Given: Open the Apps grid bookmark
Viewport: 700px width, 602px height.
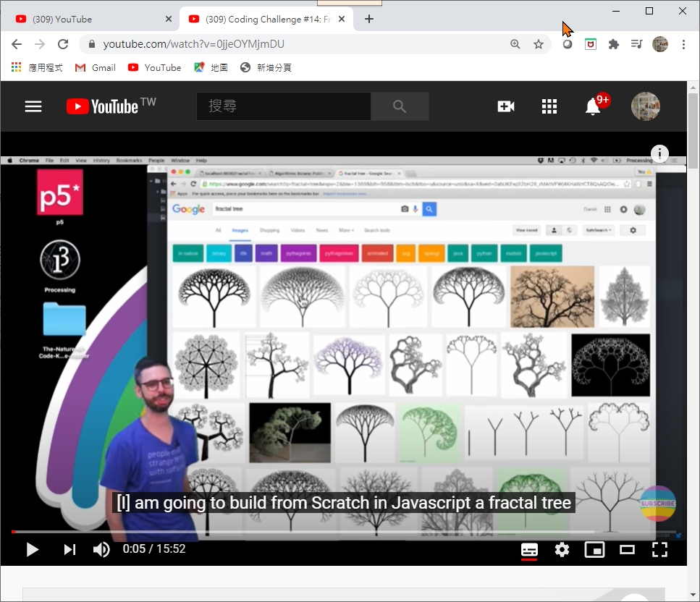Looking at the screenshot, I should pyautogui.click(x=37, y=67).
